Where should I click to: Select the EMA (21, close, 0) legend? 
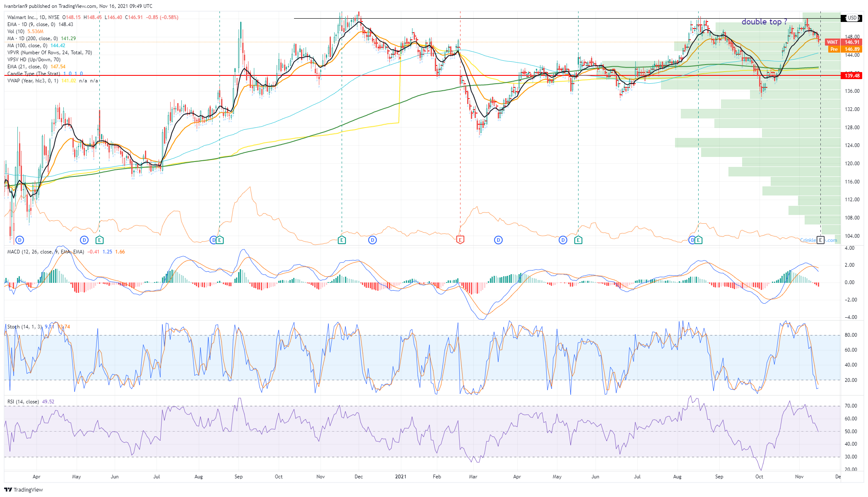coord(36,67)
